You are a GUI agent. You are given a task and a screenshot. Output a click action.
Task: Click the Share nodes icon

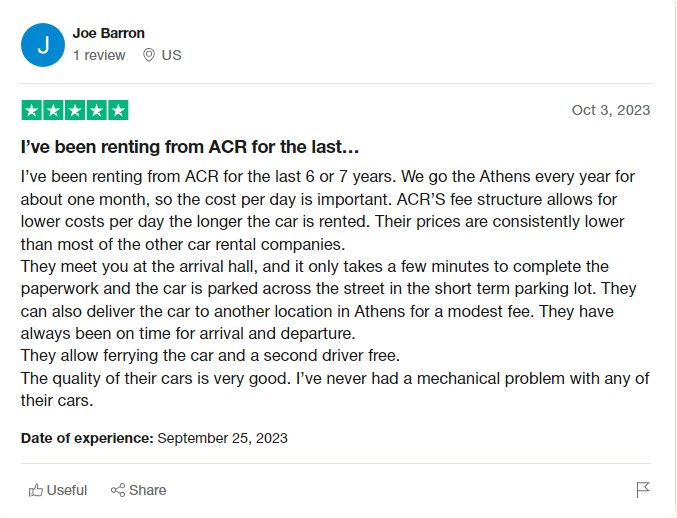click(x=118, y=490)
